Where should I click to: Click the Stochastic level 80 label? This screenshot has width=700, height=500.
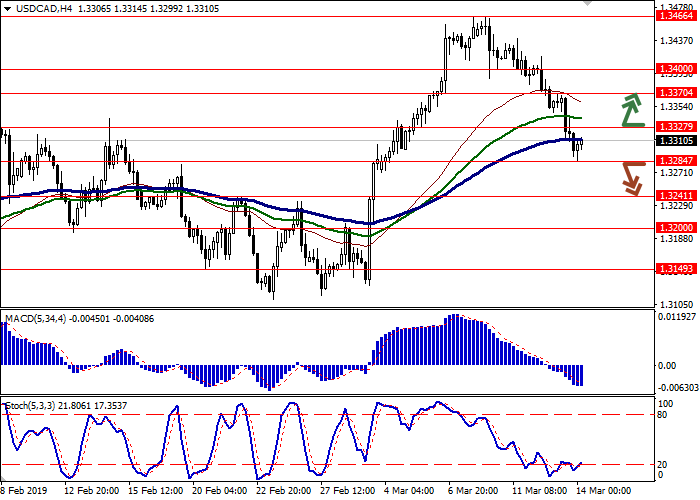coord(662,415)
